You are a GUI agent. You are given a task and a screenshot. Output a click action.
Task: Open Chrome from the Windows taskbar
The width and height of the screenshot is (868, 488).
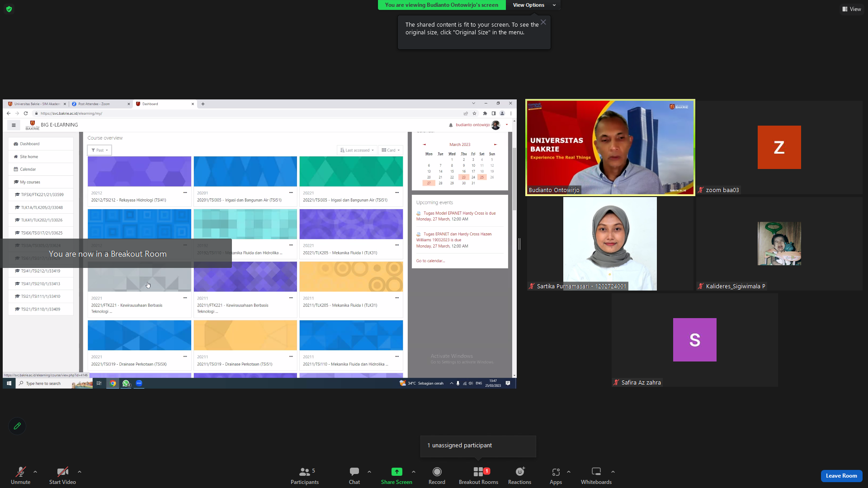113,383
